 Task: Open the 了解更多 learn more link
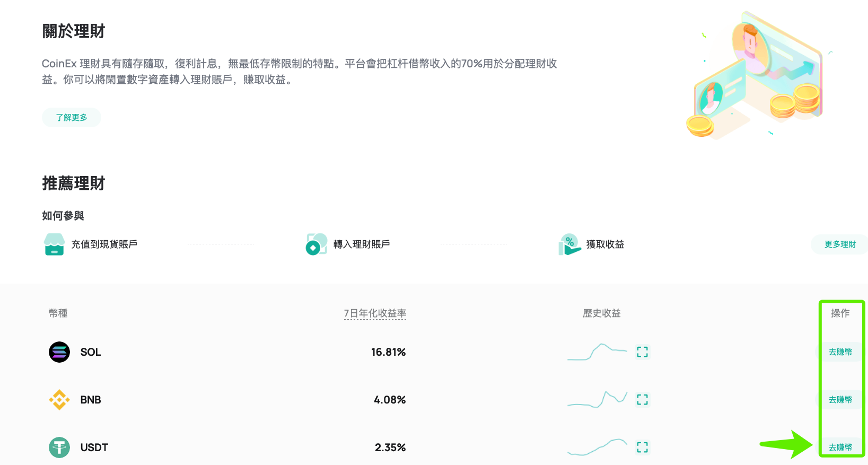[72, 118]
